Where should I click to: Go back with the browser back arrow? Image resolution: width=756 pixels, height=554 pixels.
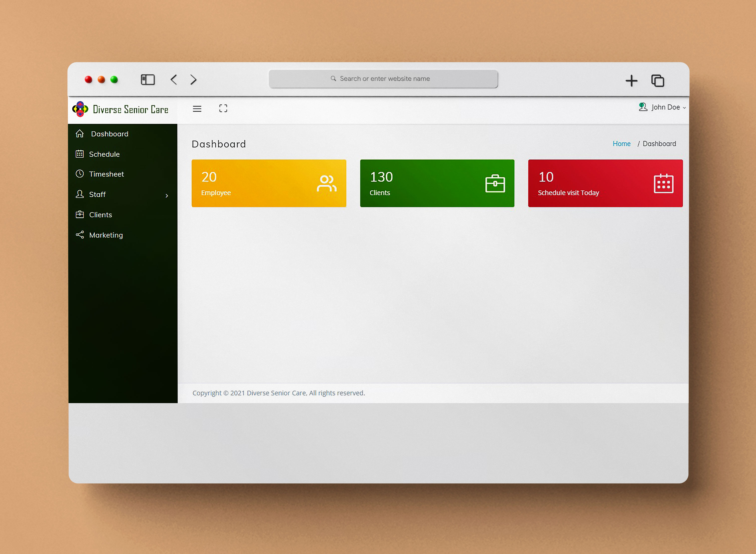174,80
